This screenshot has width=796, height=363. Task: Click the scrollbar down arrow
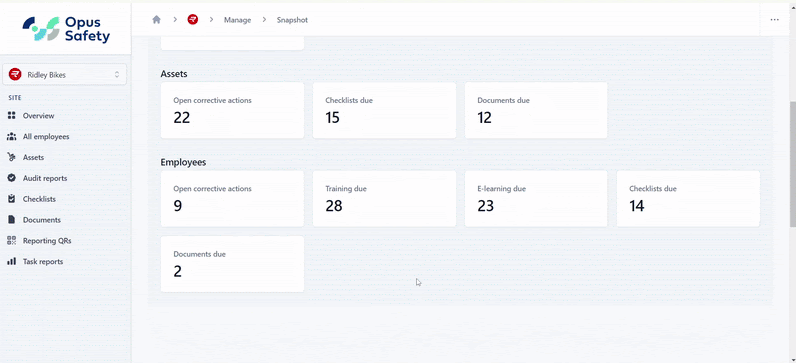792,359
